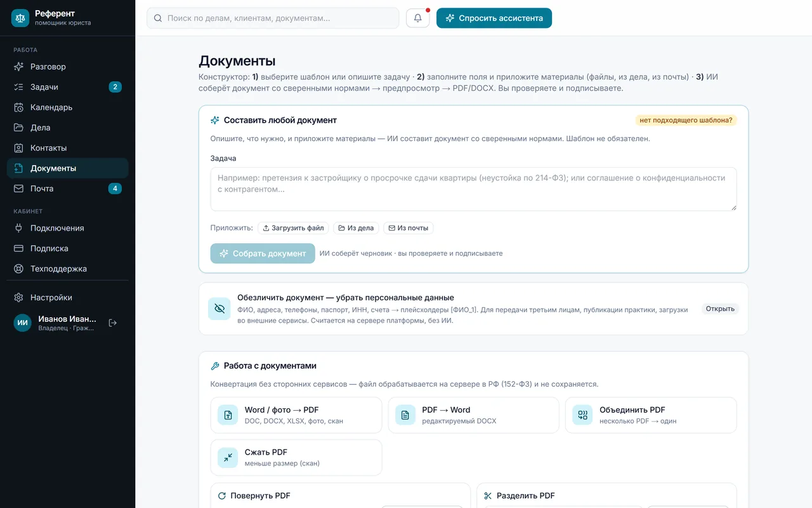
Task: Click the Работа с документами heading
Action: [270, 366]
